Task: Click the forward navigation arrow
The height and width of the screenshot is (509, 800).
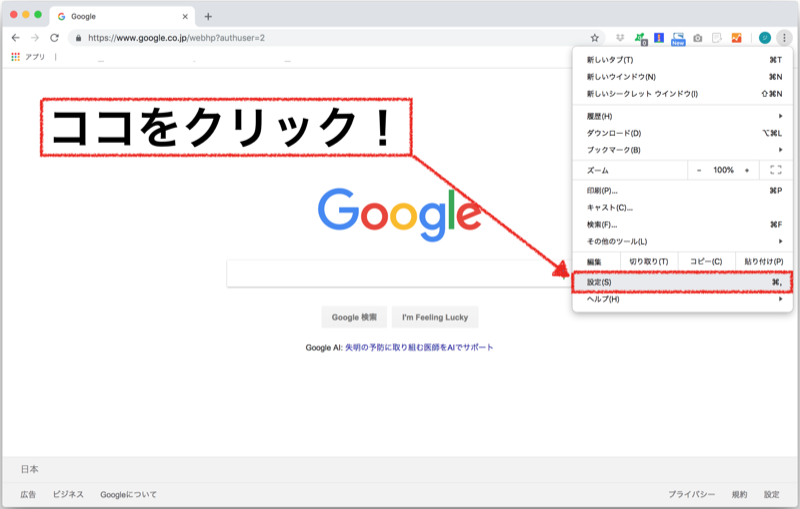Action: coord(35,38)
